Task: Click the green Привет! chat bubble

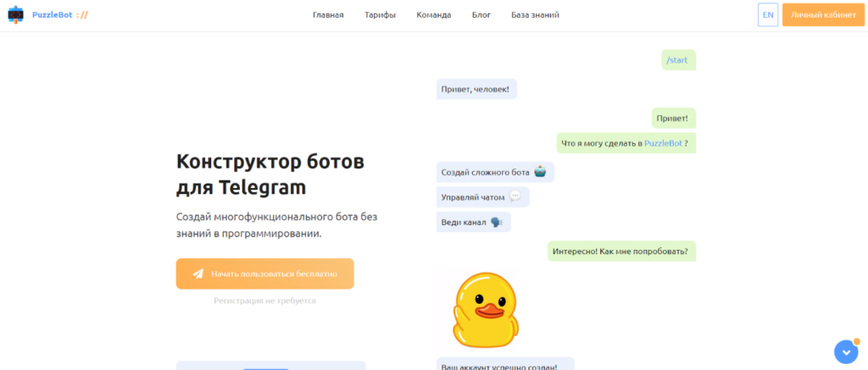Action: (x=673, y=118)
